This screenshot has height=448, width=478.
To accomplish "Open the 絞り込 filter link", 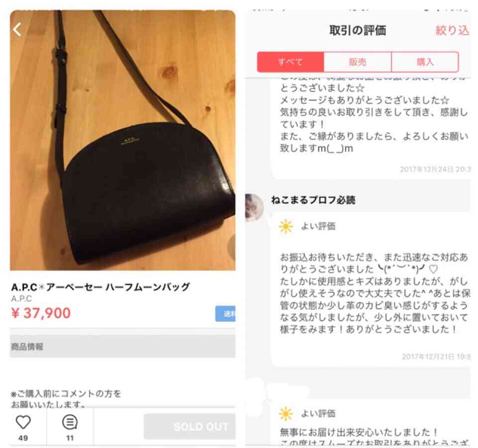I will (x=452, y=30).
